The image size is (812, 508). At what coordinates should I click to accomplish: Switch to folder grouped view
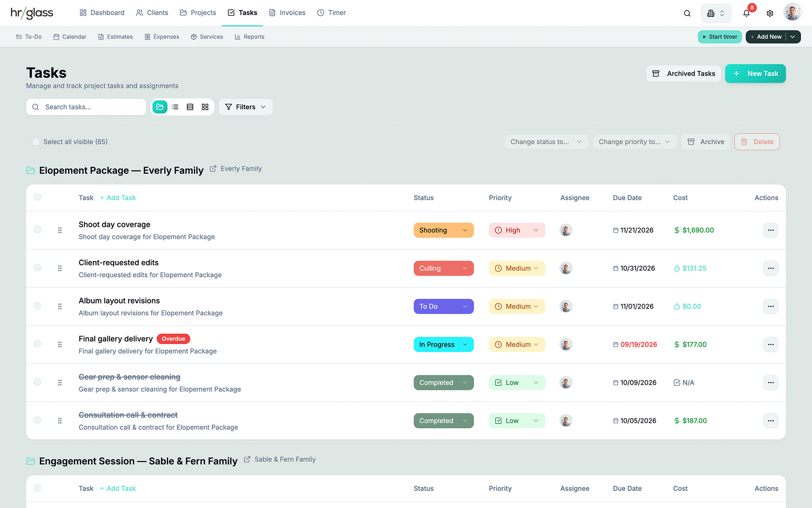click(x=160, y=107)
